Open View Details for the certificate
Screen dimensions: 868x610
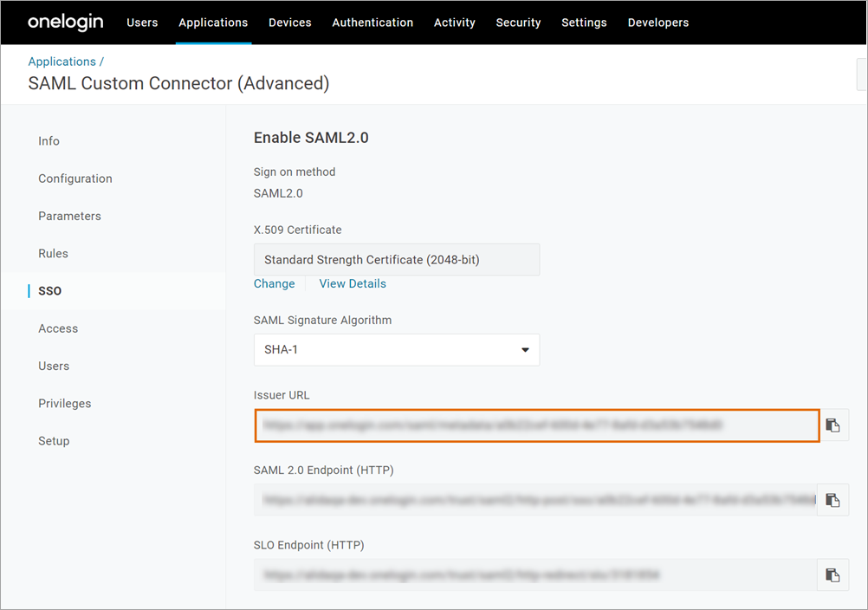point(352,283)
